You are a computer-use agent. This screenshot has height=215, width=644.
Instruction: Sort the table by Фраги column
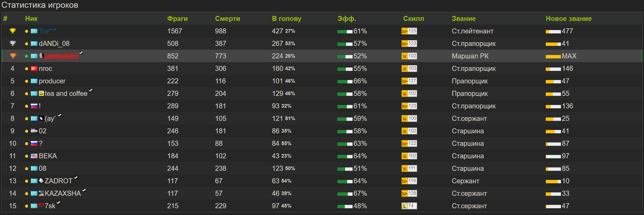[177, 19]
